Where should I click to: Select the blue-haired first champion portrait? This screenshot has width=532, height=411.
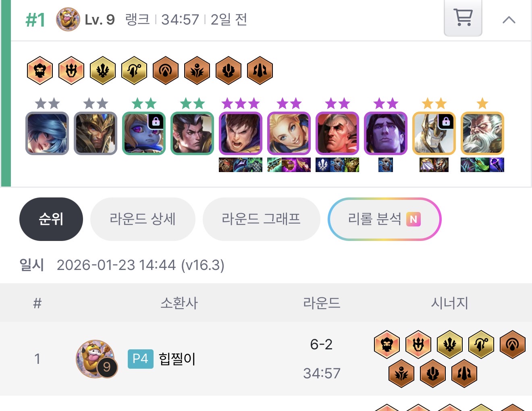pyautogui.click(x=47, y=133)
